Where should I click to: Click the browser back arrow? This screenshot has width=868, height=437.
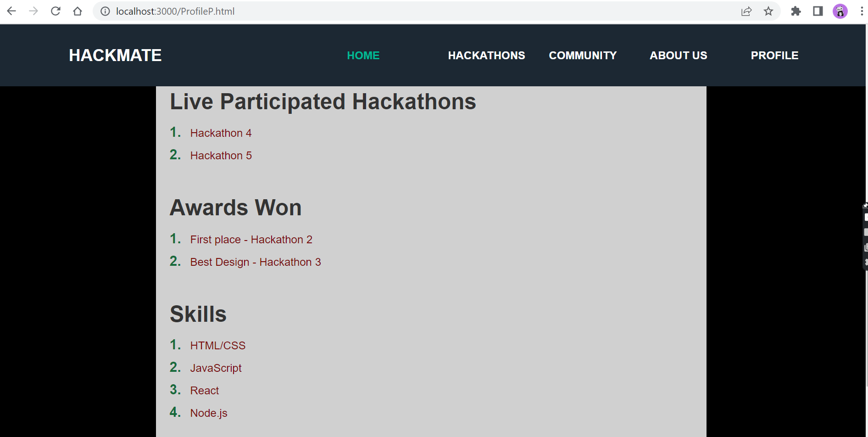11,11
